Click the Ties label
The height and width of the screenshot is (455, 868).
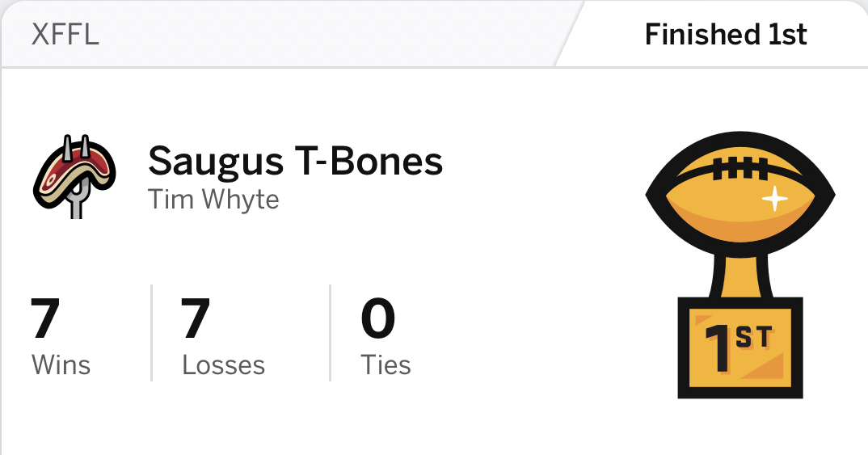click(386, 364)
